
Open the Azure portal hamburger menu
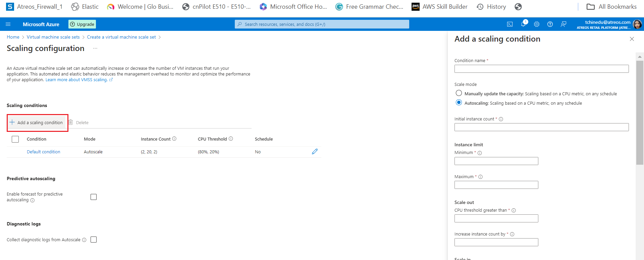coord(8,24)
